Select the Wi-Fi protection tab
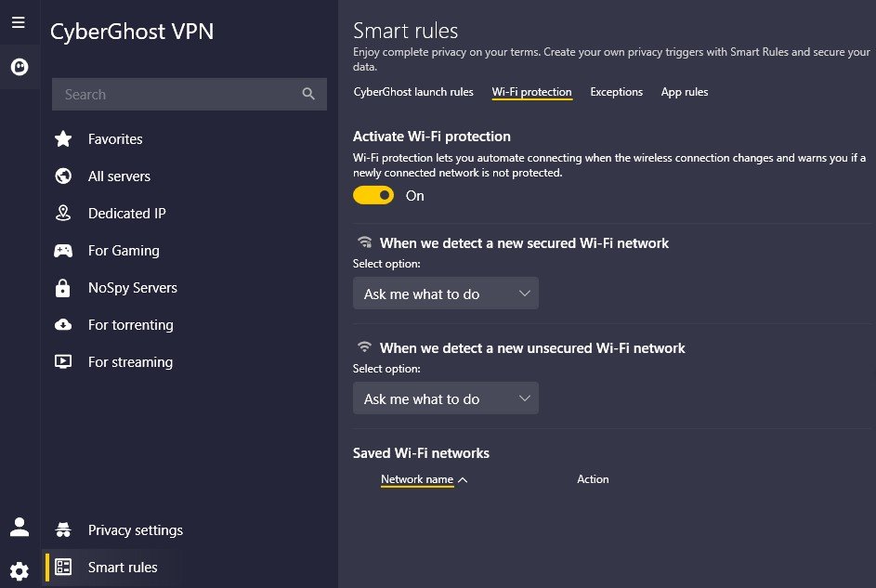The height and width of the screenshot is (588, 876). coord(532,92)
